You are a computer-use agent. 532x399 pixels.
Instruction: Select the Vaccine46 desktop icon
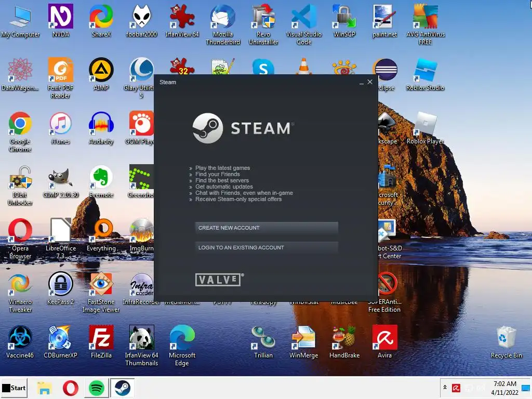tap(20, 343)
